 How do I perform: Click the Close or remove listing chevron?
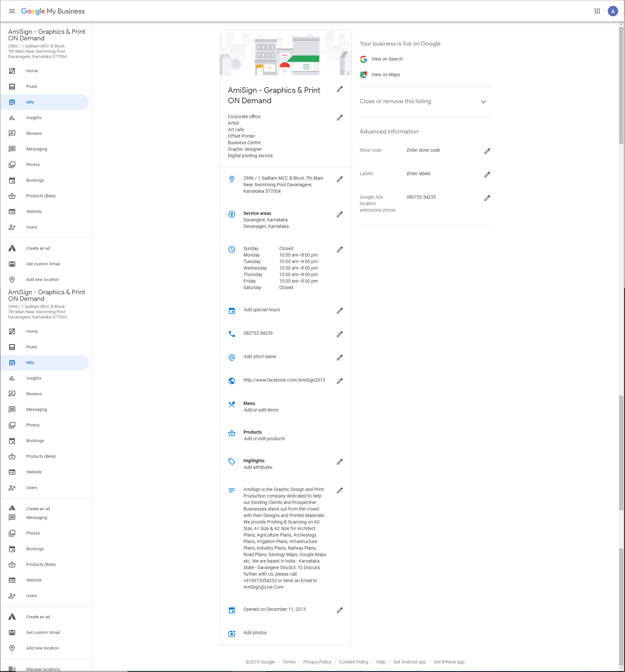(x=483, y=102)
